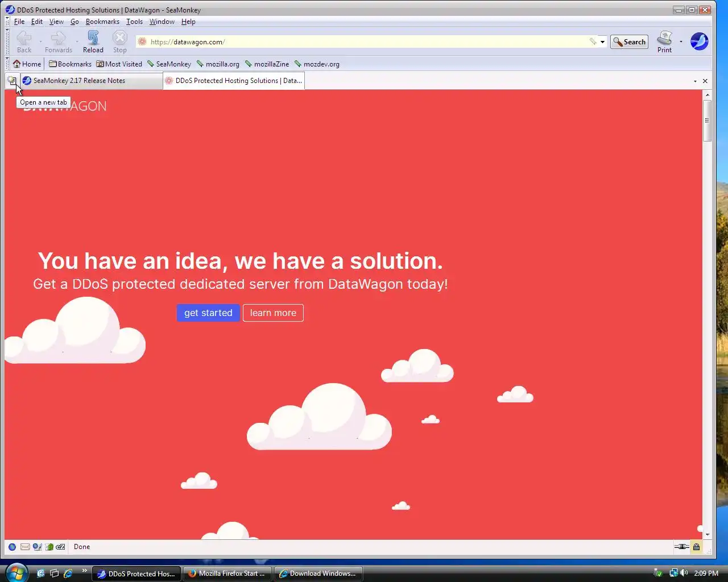Click Switch between windows quick launch icon
Screen dimensions: 728x582
pos(54,573)
